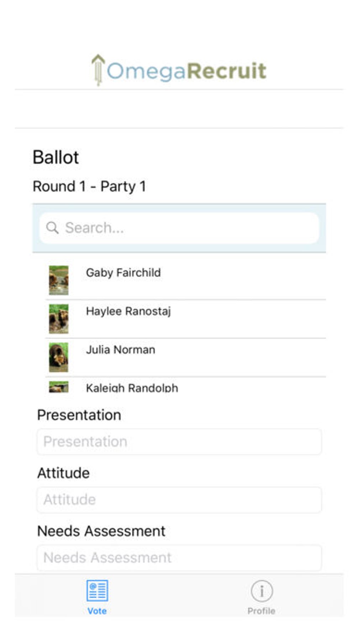Screen dimensions: 363x644
Task: Open Haylee Ranostaj's photo thumbnail
Action: [x=59, y=319]
